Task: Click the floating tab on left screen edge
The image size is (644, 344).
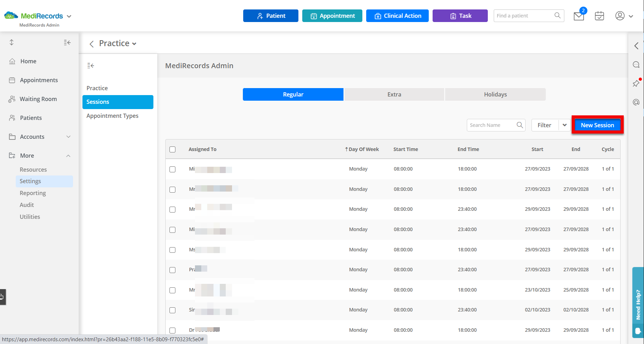Action: coord(3,297)
